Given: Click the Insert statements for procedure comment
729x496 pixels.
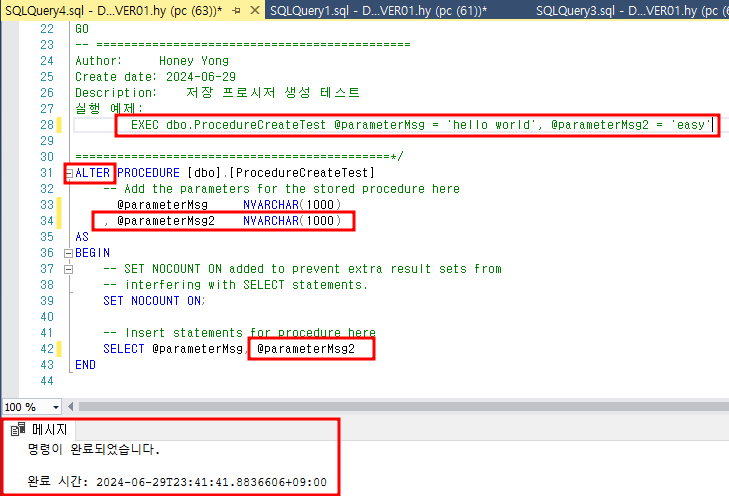Looking at the screenshot, I should tap(239, 333).
